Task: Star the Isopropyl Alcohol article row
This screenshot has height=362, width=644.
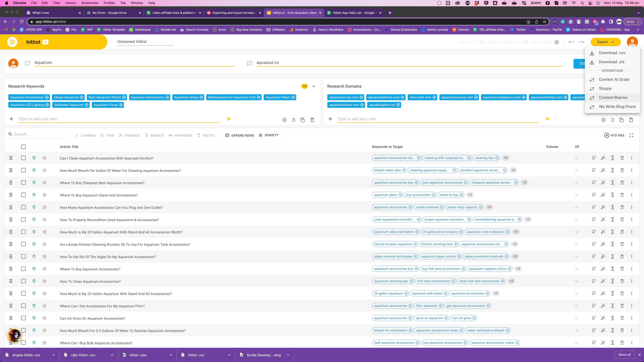Action: coord(45,158)
